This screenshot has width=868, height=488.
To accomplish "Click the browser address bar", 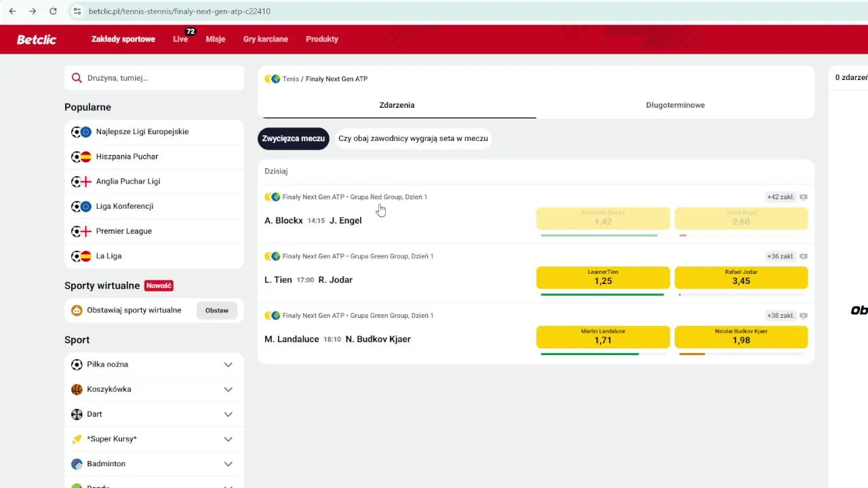I will [468, 12].
